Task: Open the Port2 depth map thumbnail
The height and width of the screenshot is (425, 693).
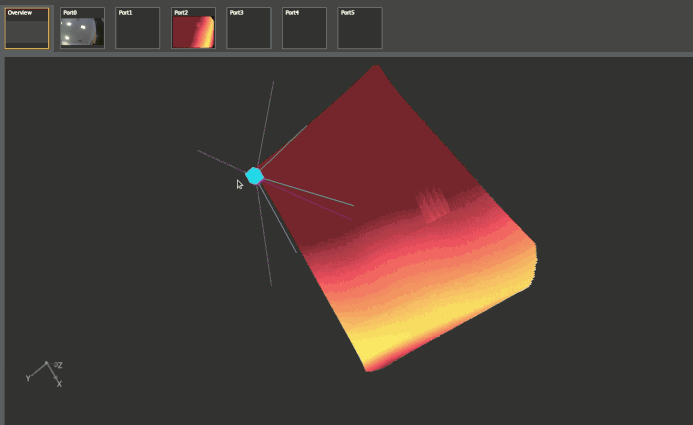Action: (x=193, y=28)
